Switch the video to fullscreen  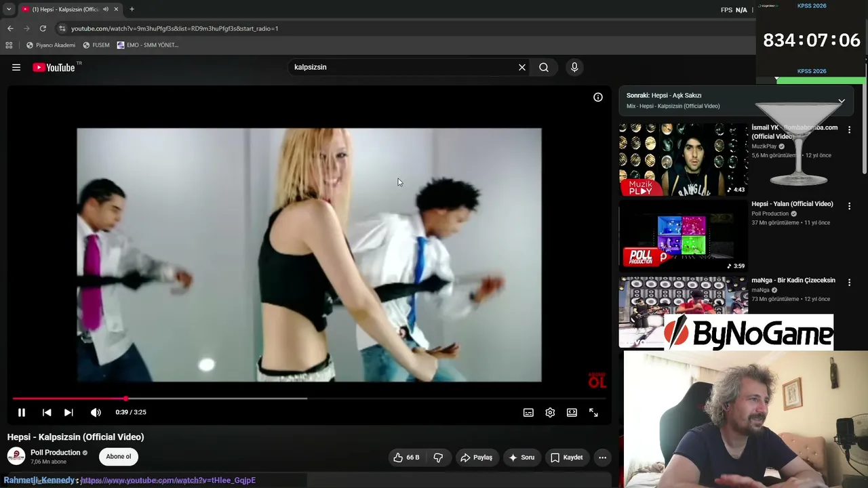click(x=593, y=412)
